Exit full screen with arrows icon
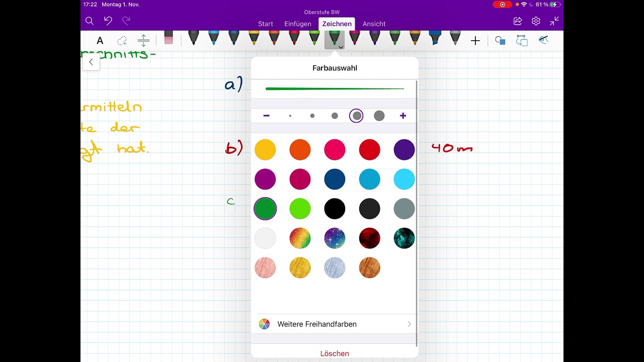The height and width of the screenshot is (362, 644). (554, 21)
